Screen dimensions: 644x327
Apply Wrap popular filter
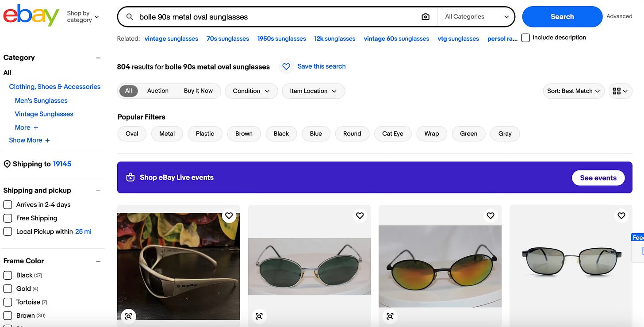[432, 134]
